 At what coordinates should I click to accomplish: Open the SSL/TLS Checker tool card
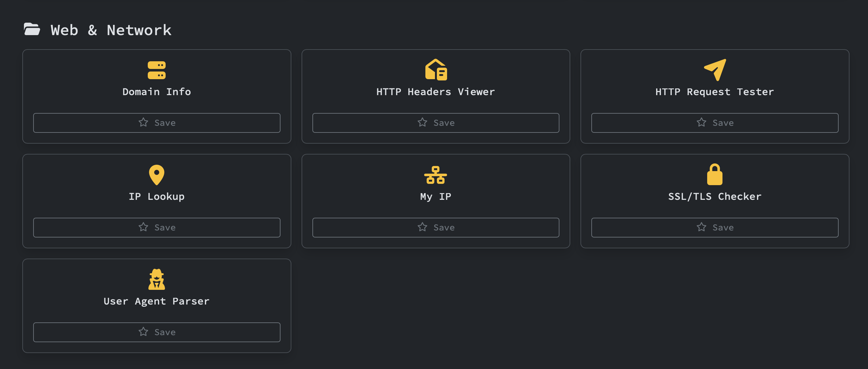pyautogui.click(x=715, y=196)
